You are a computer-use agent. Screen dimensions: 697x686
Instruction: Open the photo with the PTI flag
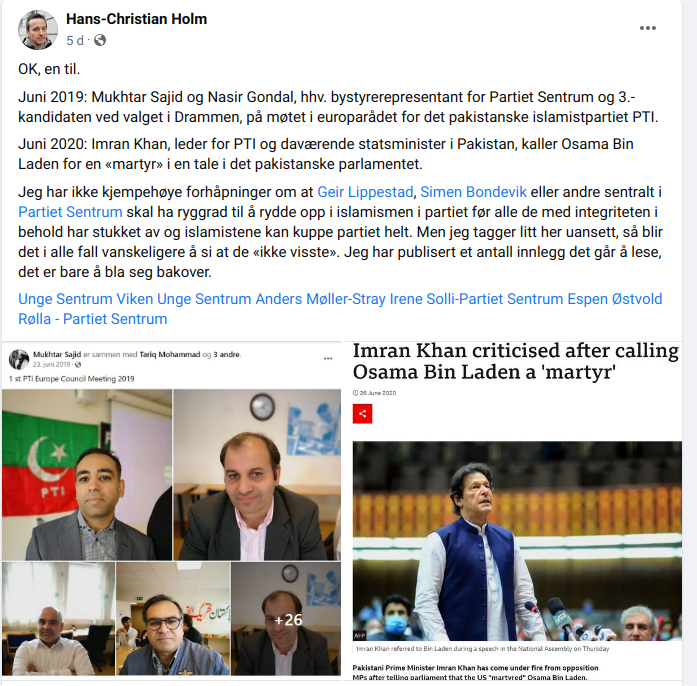pyautogui.click(x=87, y=474)
